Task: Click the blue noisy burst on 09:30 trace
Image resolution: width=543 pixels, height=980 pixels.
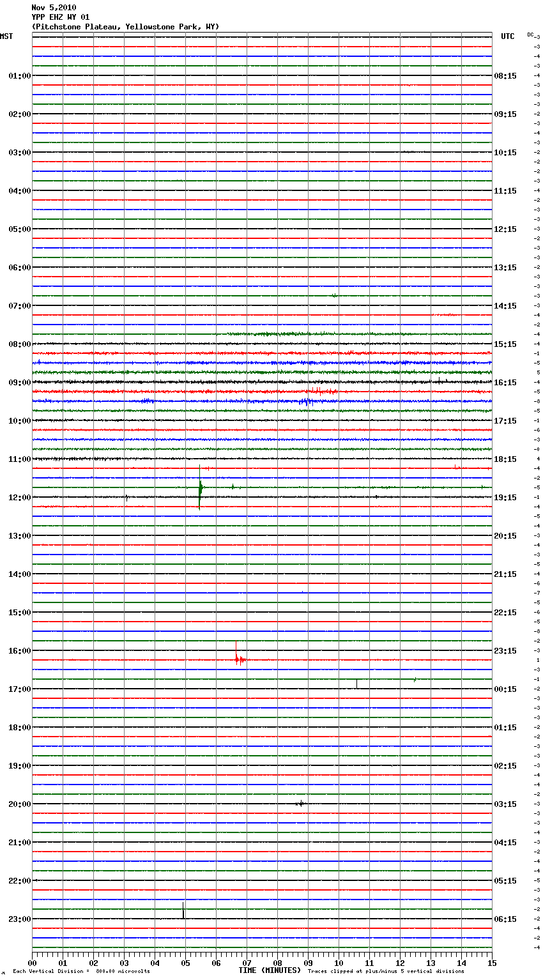Action: click(x=307, y=402)
